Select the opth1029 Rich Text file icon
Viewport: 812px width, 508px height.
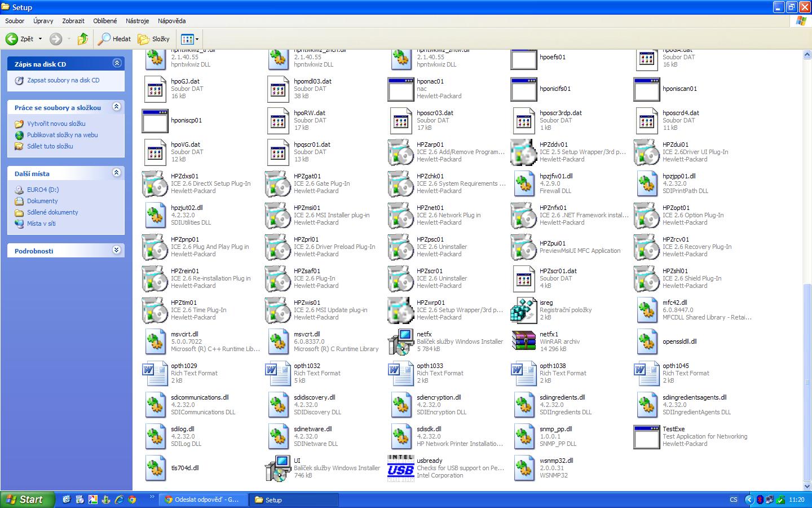pos(155,374)
